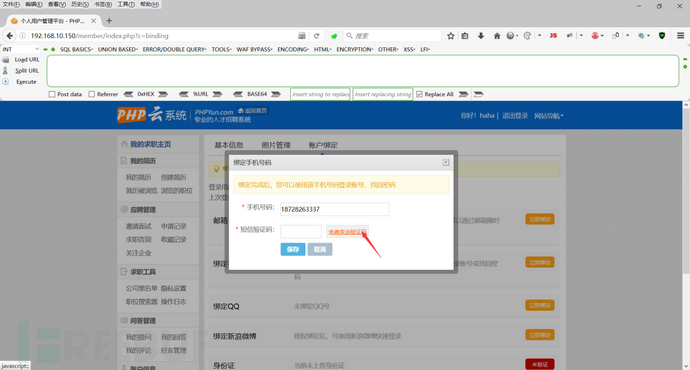Click the 0xHEX encode right arrow

[x=163, y=94]
